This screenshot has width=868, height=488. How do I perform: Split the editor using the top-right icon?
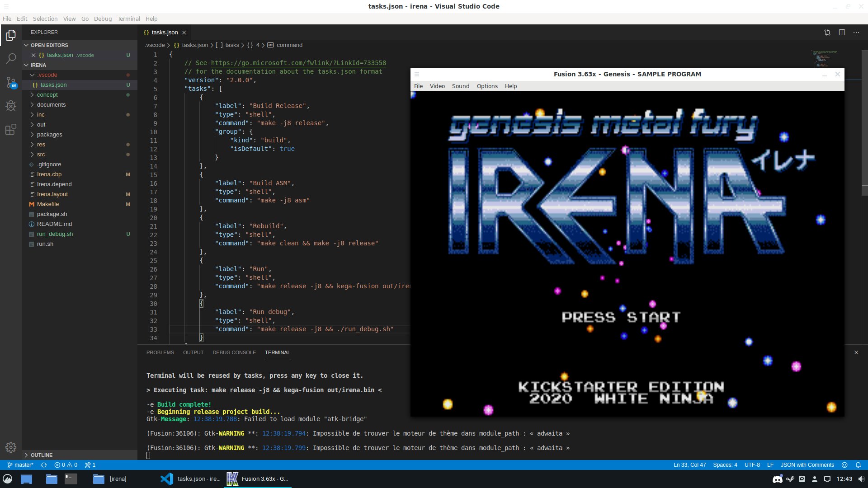[842, 32]
